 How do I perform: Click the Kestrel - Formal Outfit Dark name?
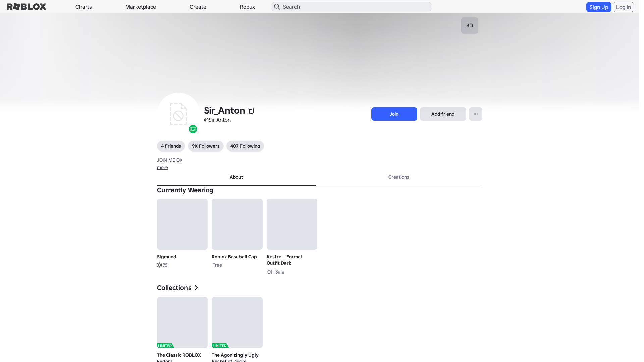pos(284,260)
